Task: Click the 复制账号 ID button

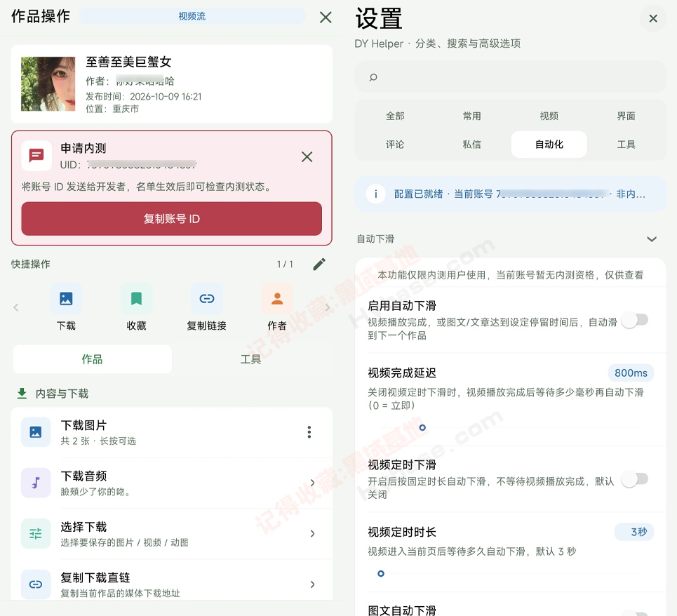Action: pos(171,219)
